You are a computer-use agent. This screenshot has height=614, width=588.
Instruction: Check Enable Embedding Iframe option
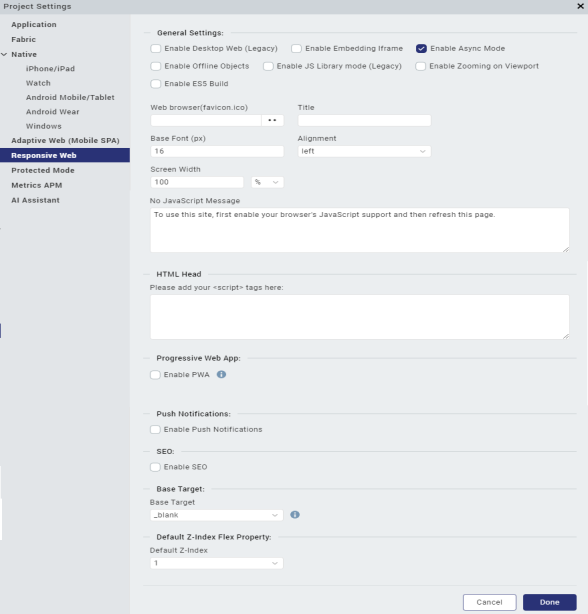coord(296,49)
